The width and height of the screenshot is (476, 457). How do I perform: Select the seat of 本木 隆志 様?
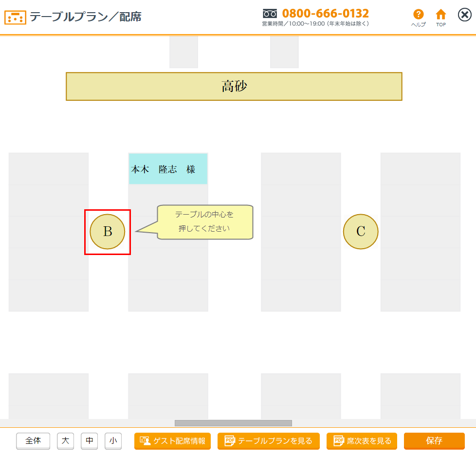[x=168, y=169]
